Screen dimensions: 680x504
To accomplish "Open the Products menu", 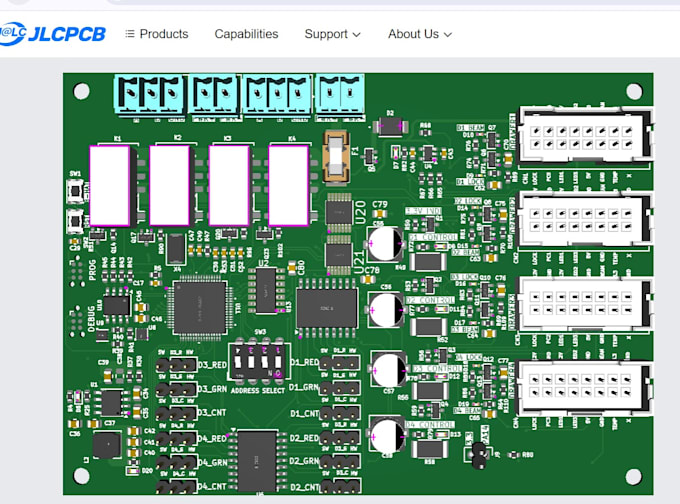I will click(x=157, y=34).
